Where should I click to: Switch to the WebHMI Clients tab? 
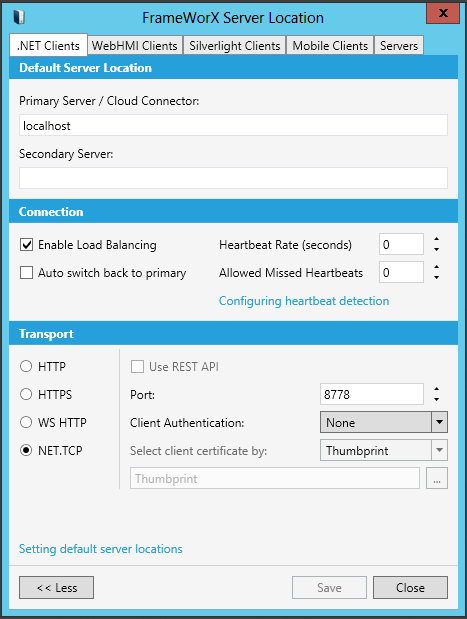coord(135,45)
